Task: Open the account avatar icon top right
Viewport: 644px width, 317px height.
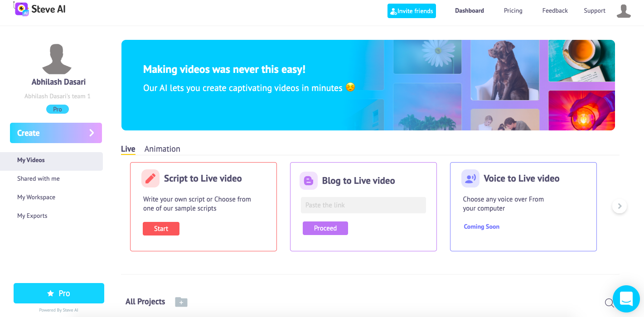Action: tap(623, 11)
